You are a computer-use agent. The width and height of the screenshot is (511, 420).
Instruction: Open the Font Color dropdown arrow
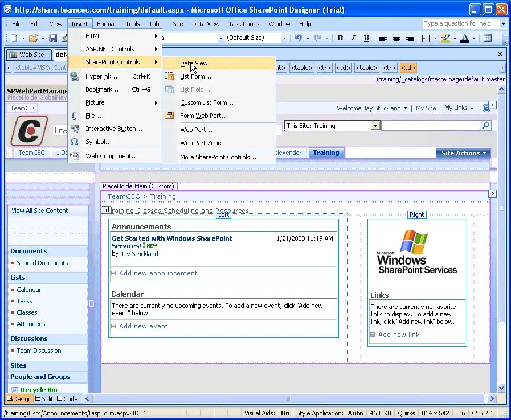pyautogui.click(x=474, y=38)
